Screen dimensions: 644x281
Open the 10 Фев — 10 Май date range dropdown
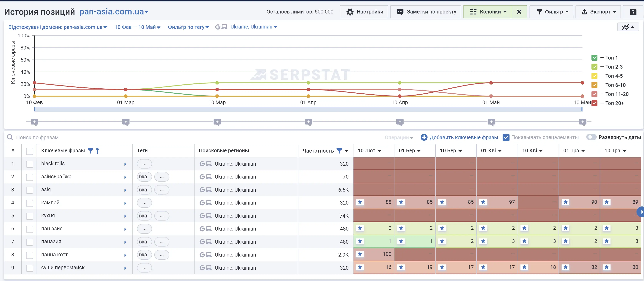coord(137,27)
